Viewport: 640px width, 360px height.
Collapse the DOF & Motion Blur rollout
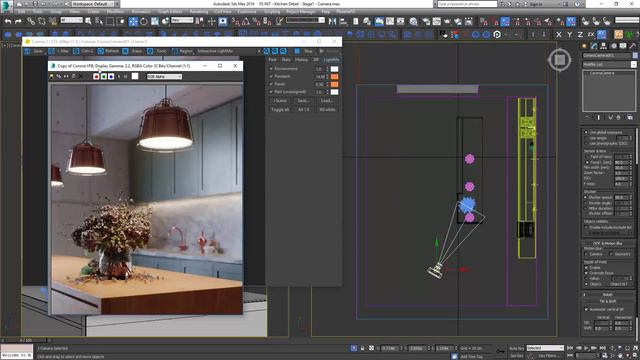pyautogui.click(x=607, y=243)
